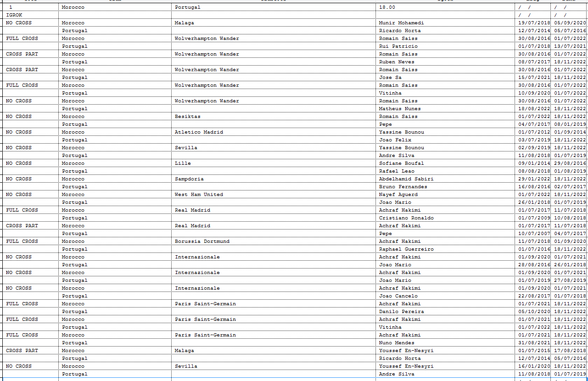Select the date 17/08/2018
Screen dimensions: 588x381
[570, 351]
